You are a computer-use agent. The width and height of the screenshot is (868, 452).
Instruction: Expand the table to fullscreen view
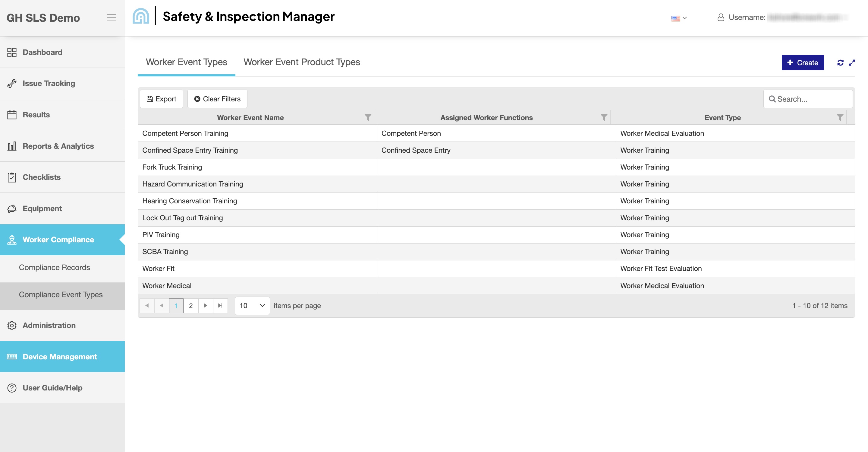click(852, 62)
